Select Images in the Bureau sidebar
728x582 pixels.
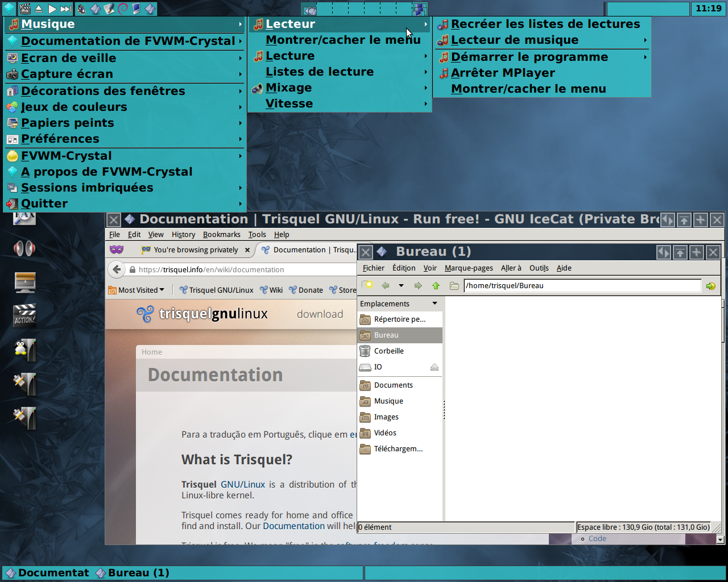click(x=400, y=417)
